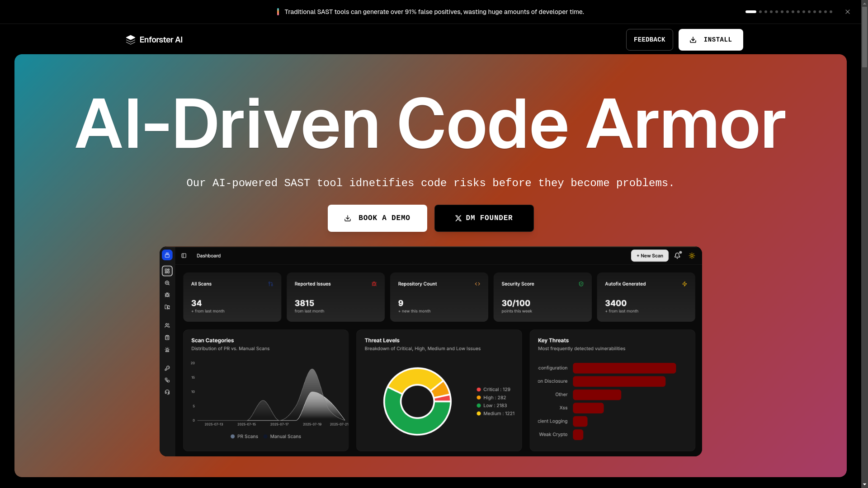Click the red bug icon on Reported Issues card
This screenshot has height=488, width=868.
(x=374, y=284)
